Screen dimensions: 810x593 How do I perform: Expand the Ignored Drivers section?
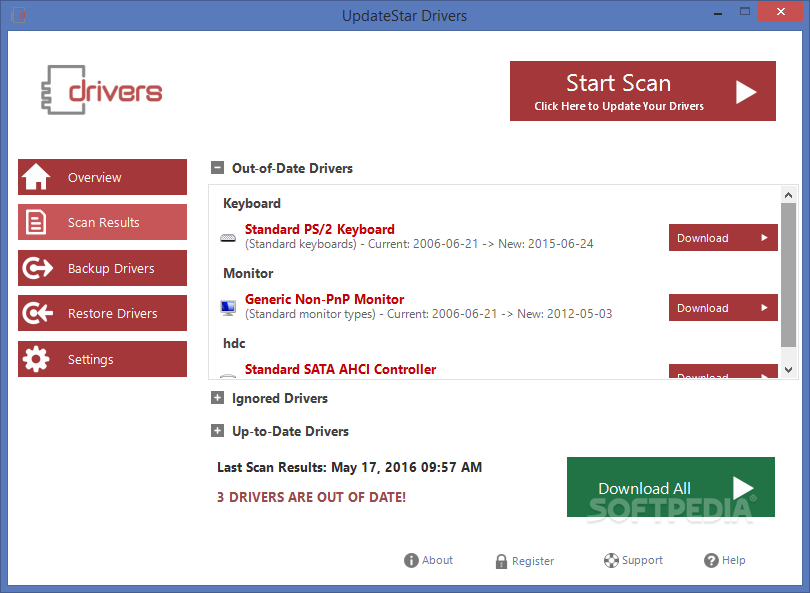pos(217,398)
